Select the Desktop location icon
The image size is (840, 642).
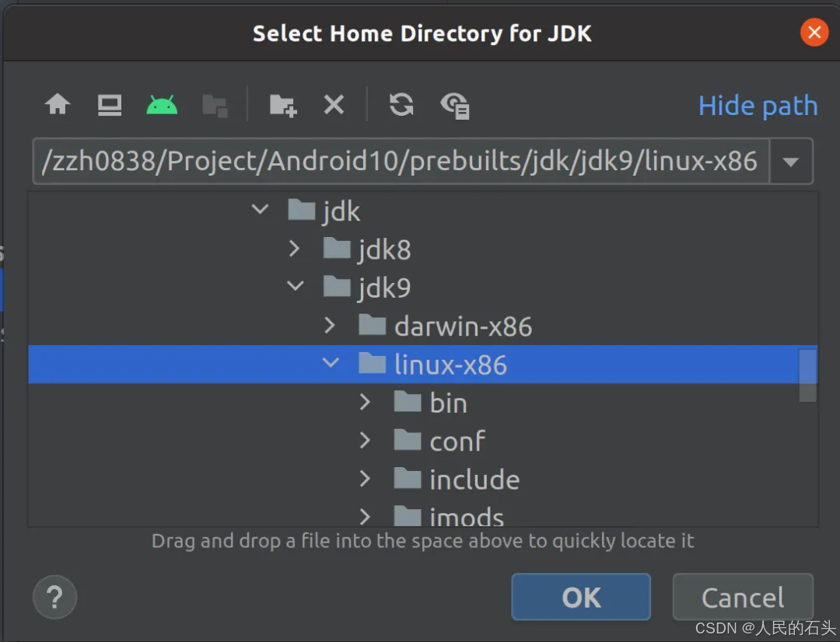click(109, 104)
